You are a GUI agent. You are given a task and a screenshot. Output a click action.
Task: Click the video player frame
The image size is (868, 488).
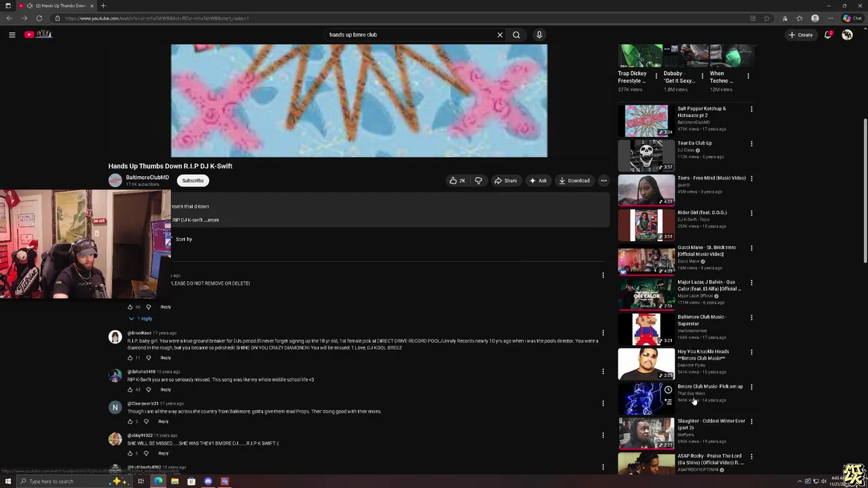[359, 100]
